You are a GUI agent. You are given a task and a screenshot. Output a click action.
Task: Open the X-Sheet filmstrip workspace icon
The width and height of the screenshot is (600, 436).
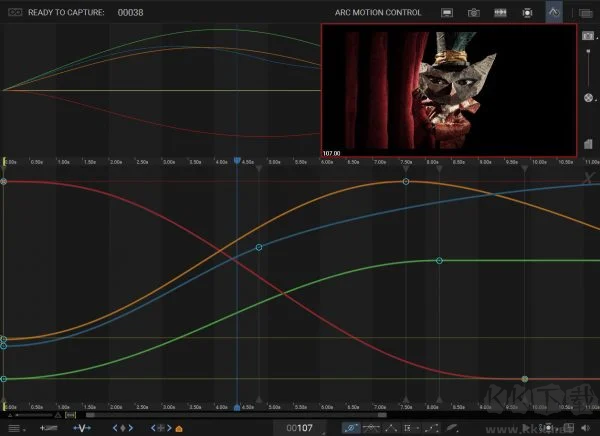(x=500, y=13)
